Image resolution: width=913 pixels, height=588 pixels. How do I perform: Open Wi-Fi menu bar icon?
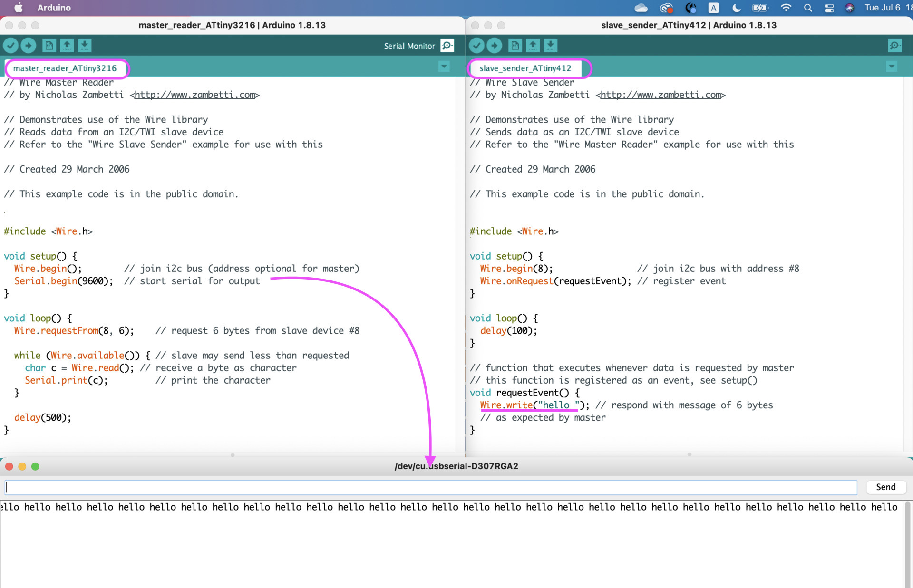pyautogui.click(x=786, y=8)
